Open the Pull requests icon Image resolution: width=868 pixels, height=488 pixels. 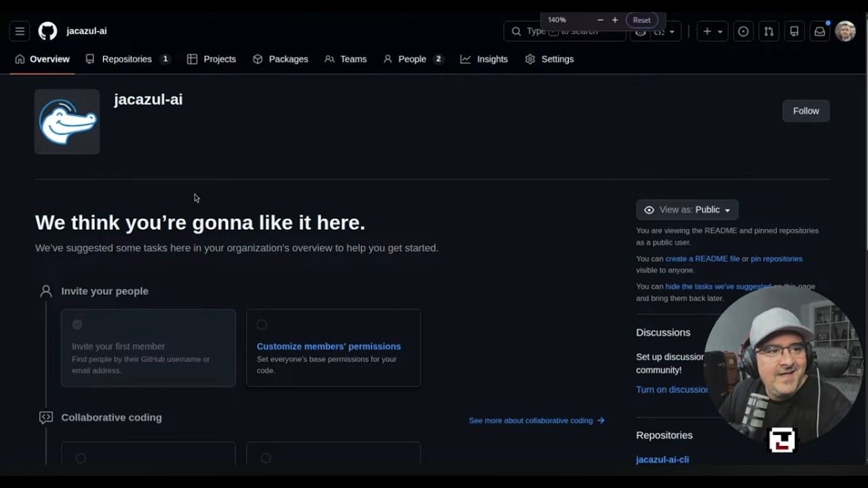(x=768, y=31)
